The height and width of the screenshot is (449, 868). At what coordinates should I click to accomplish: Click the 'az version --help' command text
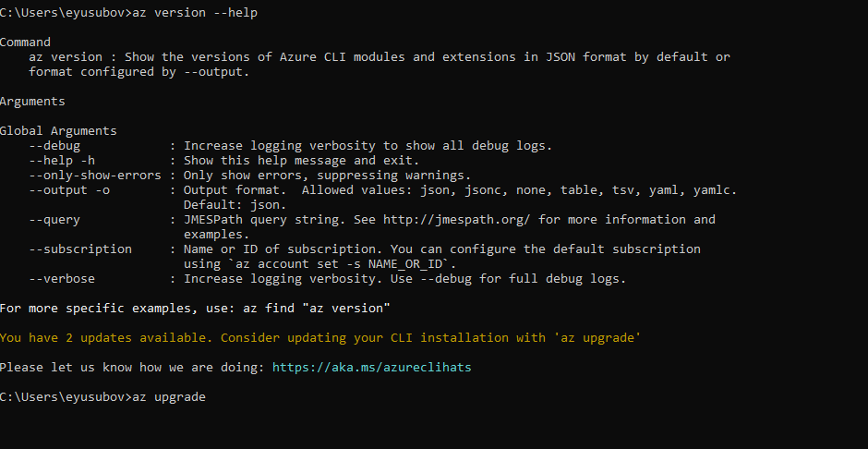195,13
